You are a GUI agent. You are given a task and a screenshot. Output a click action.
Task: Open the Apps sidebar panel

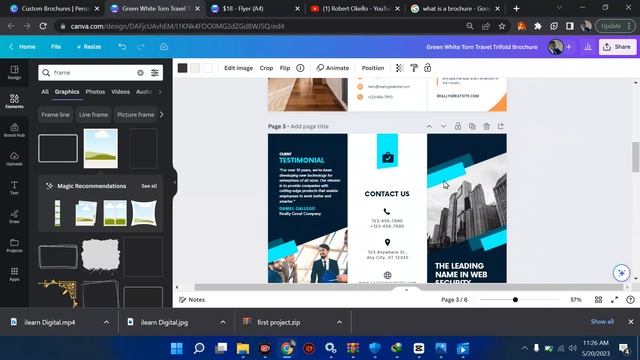click(x=14, y=274)
